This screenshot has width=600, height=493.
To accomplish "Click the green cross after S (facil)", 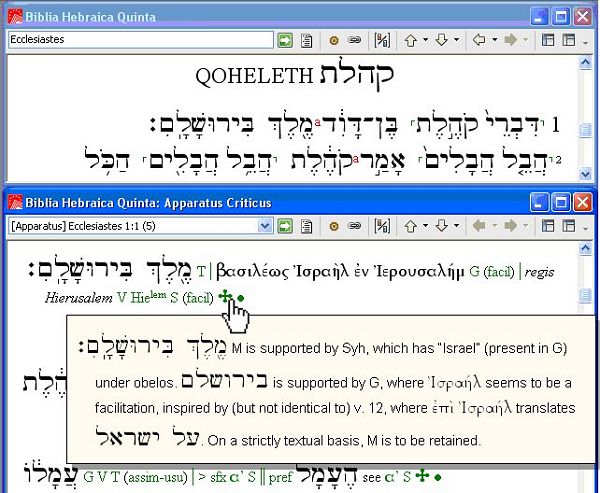I will click(225, 297).
